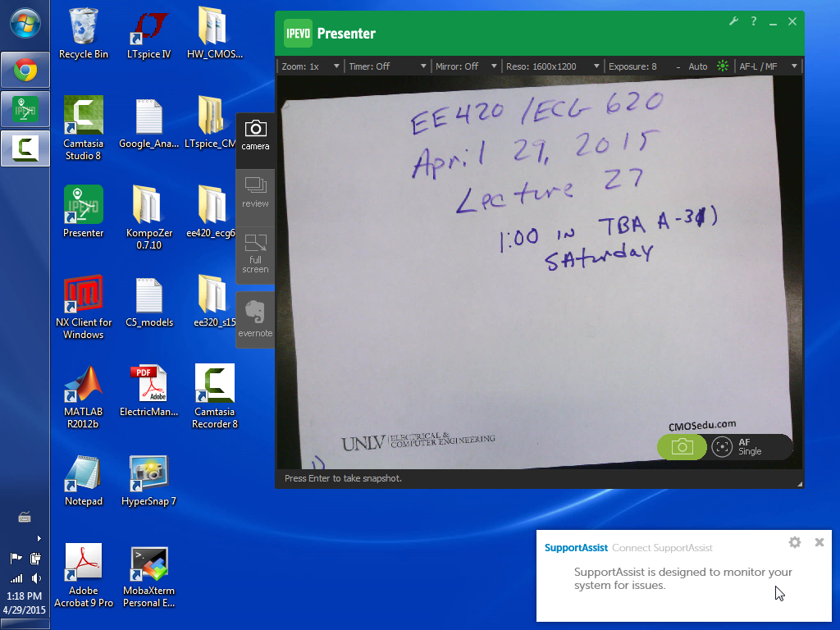
Task: Open the Zoom 1x dropdown
Action: pos(310,66)
